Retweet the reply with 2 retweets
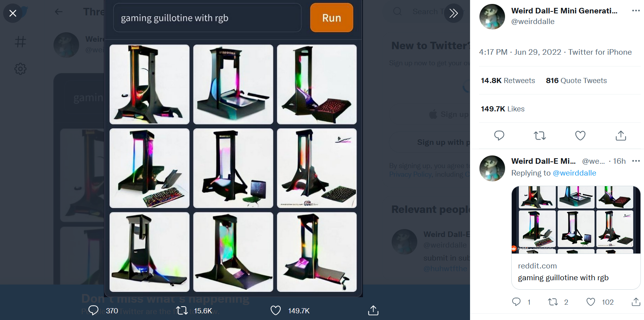 pos(553,302)
